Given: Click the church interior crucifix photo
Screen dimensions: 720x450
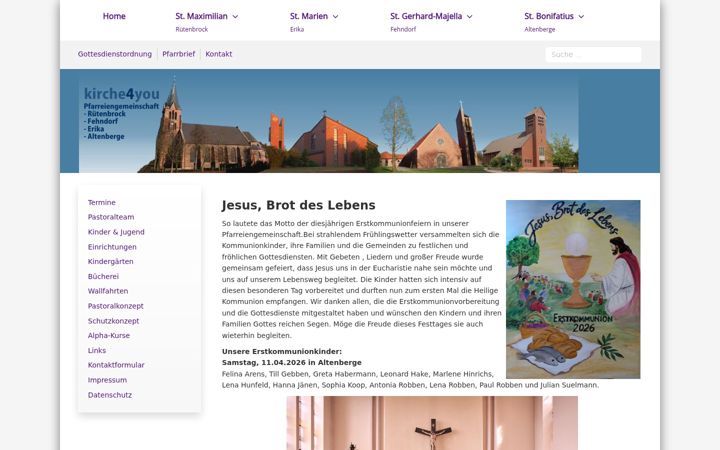Looking at the screenshot, I should pyautogui.click(x=432, y=423).
